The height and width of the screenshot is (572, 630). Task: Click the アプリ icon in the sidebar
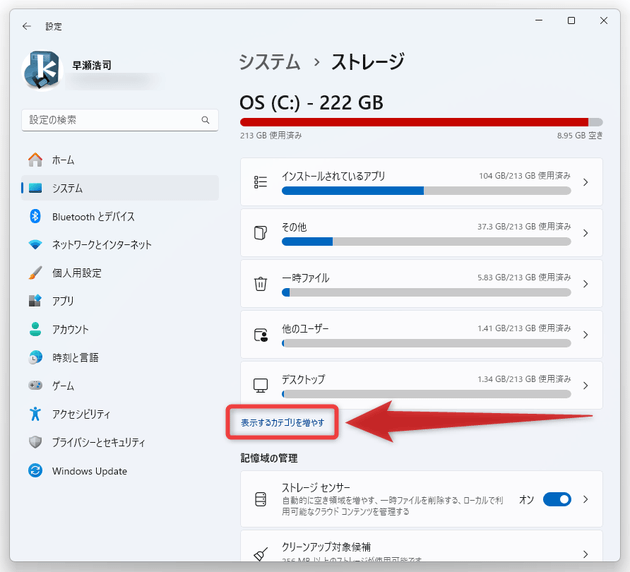(x=35, y=300)
